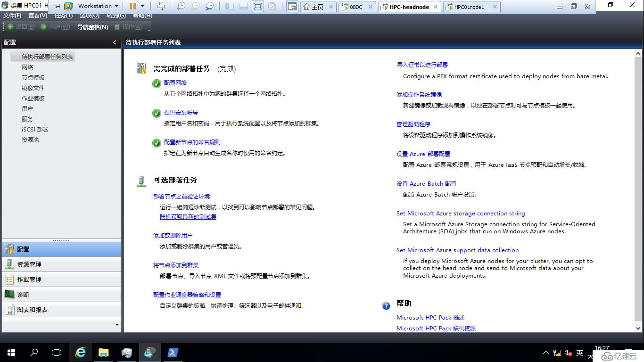Click the 将节点添加到群集 link
This screenshot has width=644, height=362.
(x=176, y=265)
